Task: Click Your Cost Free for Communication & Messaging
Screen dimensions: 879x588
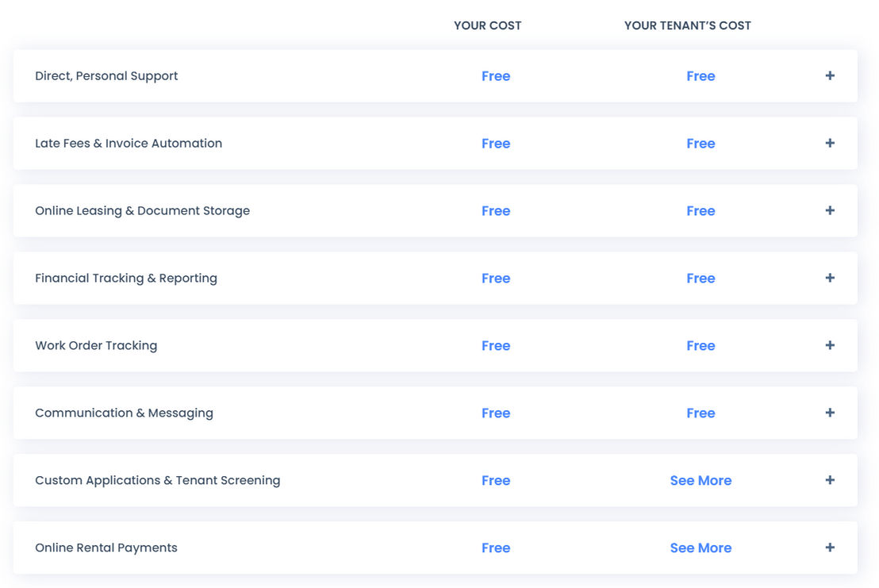Action: coord(496,413)
